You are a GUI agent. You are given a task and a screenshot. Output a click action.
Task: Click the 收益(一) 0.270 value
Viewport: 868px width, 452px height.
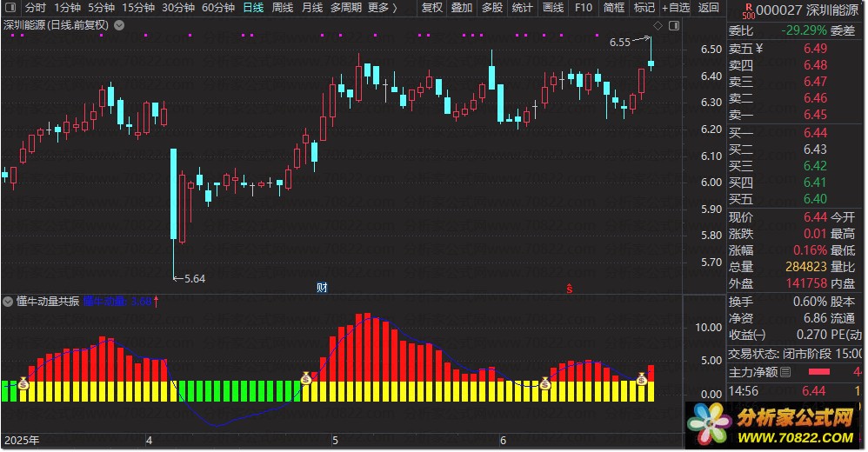pos(811,335)
